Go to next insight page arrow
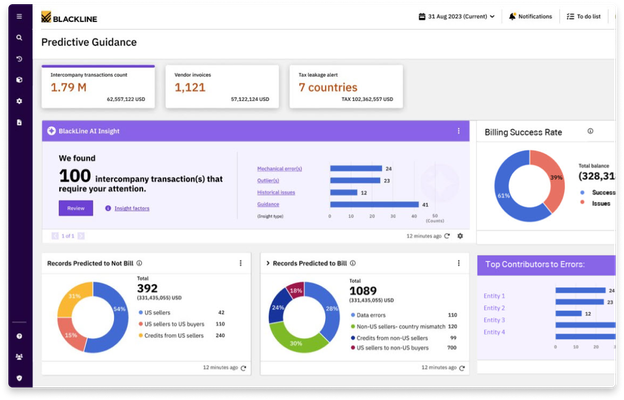The image size is (624, 400). pyautogui.click(x=81, y=236)
